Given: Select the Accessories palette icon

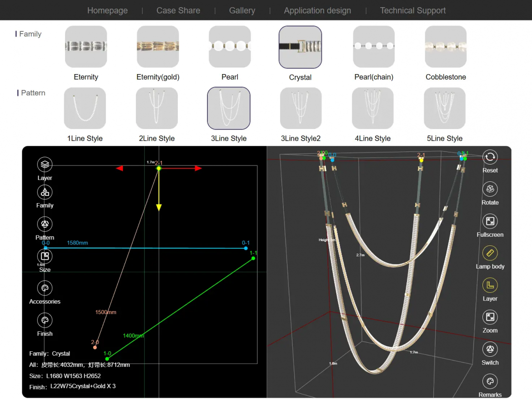Looking at the screenshot, I should coord(45,288).
